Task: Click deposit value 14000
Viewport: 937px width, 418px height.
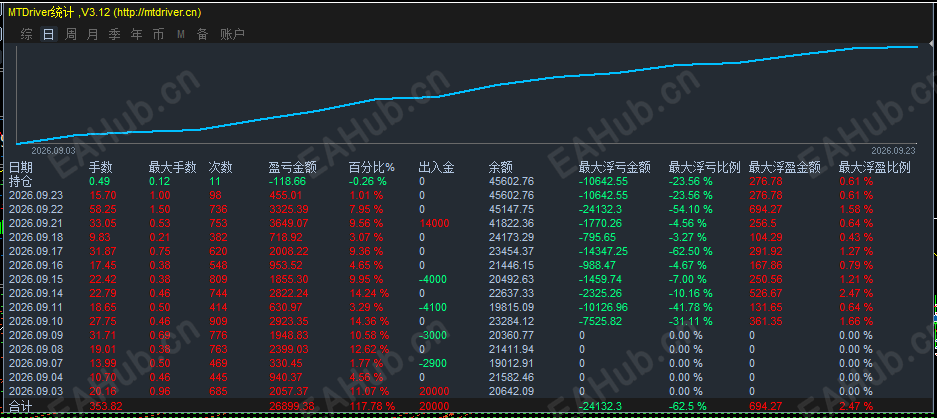Action: pyautogui.click(x=434, y=223)
